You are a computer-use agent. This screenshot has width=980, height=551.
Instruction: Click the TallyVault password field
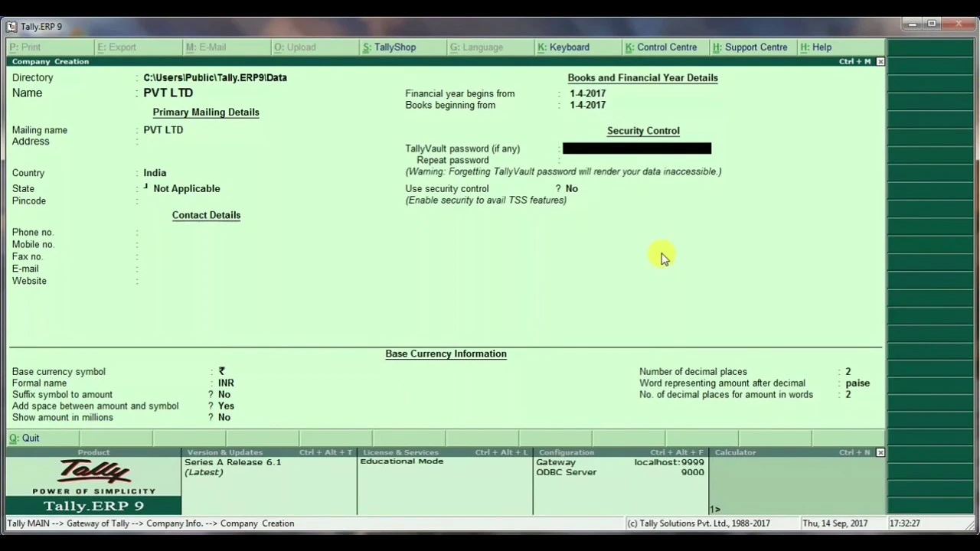coord(637,148)
